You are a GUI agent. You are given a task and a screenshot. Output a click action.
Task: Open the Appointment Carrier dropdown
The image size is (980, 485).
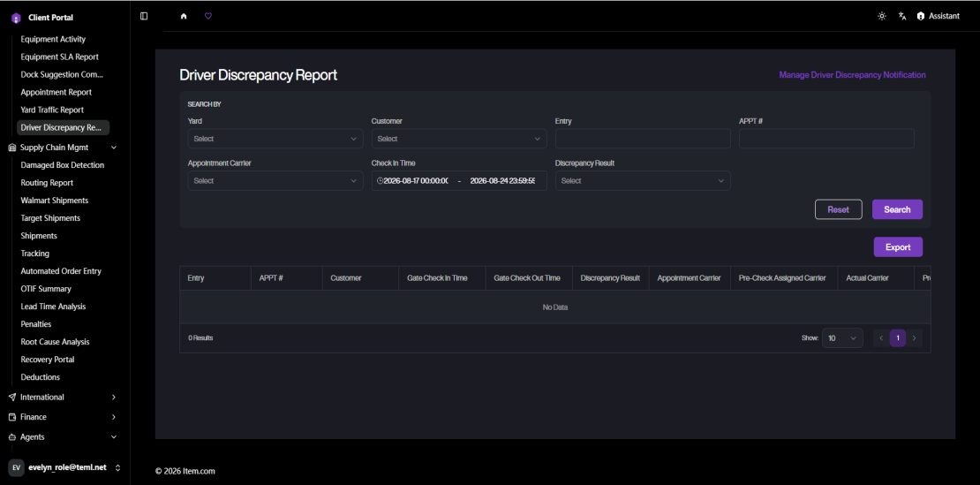click(275, 180)
